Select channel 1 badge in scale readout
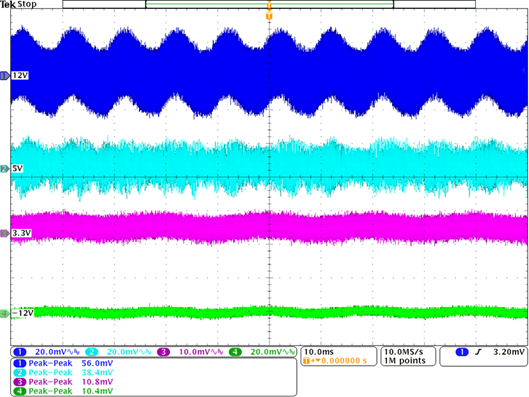 (x=20, y=352)
